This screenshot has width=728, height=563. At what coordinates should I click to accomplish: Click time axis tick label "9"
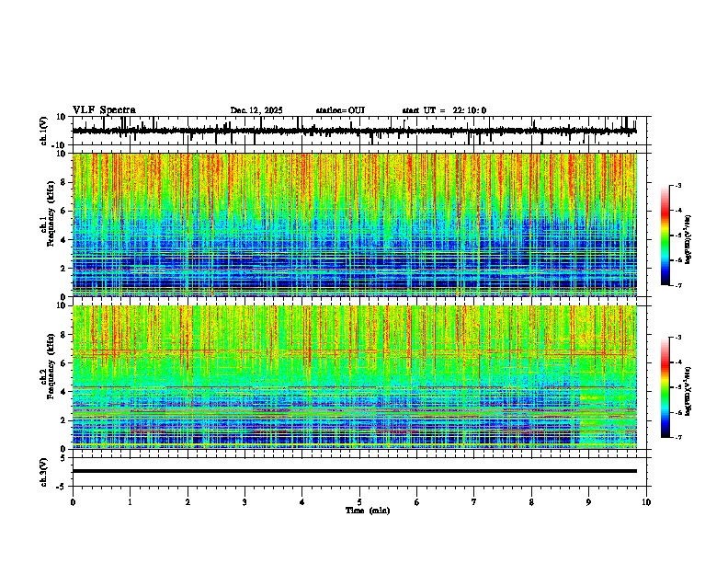[588, 502]
